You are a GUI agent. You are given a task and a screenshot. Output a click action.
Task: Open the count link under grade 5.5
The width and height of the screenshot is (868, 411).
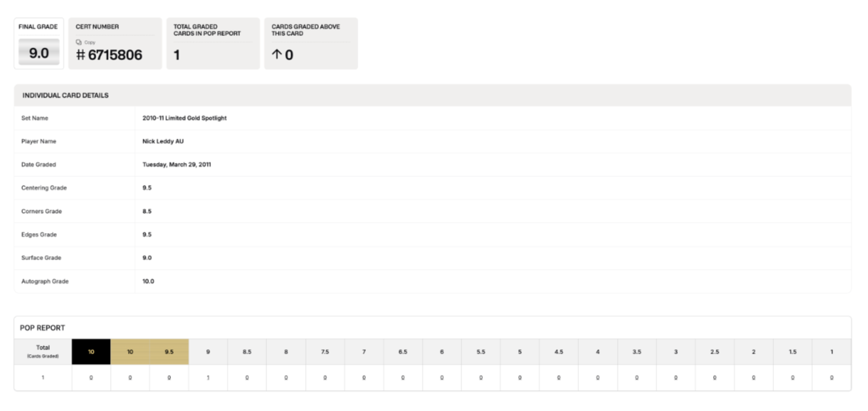[481, 378]
